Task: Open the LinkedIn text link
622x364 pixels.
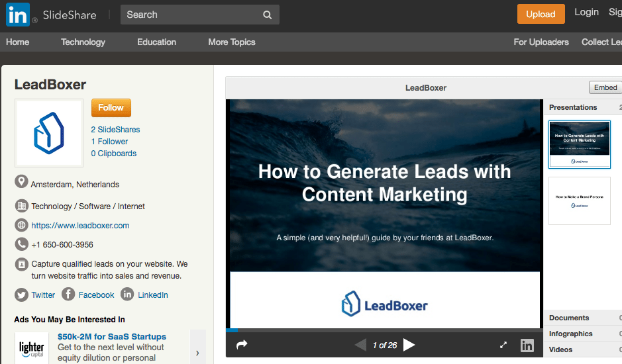Action: (x=153, y=295)
